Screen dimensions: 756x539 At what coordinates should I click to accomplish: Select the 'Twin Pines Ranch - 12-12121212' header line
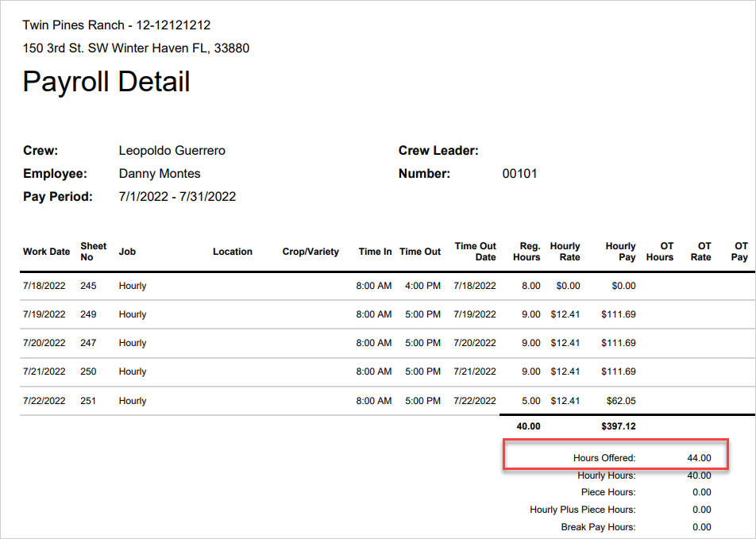click(117, 25)
